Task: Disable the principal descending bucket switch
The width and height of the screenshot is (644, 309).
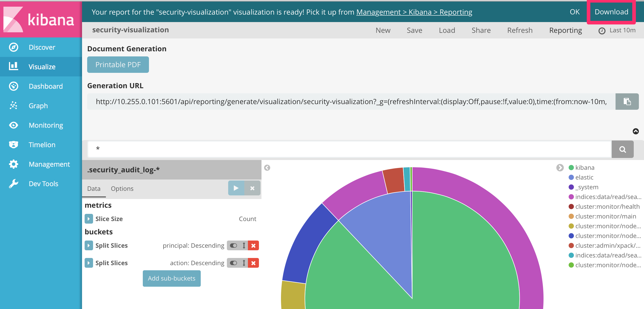Action: [234, 245]
